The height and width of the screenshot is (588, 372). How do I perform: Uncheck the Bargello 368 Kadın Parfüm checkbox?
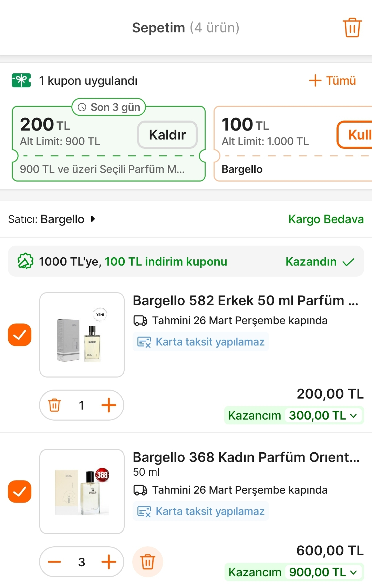coord(20,492)
